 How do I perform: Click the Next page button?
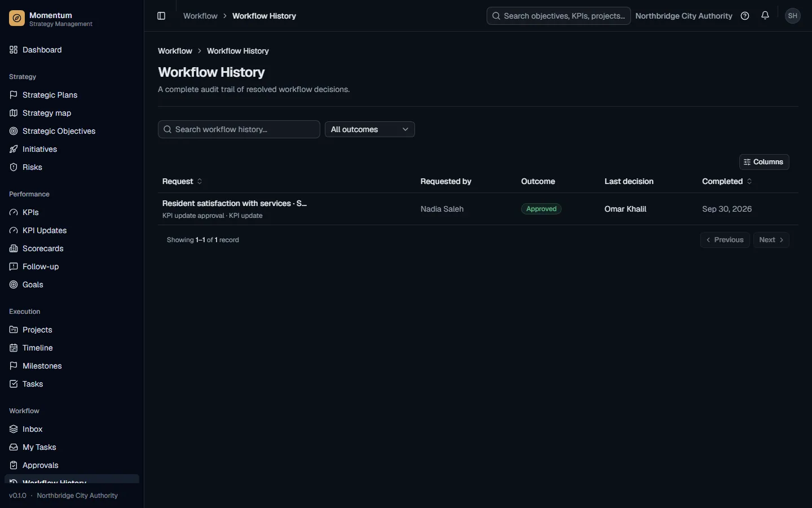[x=771, y=240]
